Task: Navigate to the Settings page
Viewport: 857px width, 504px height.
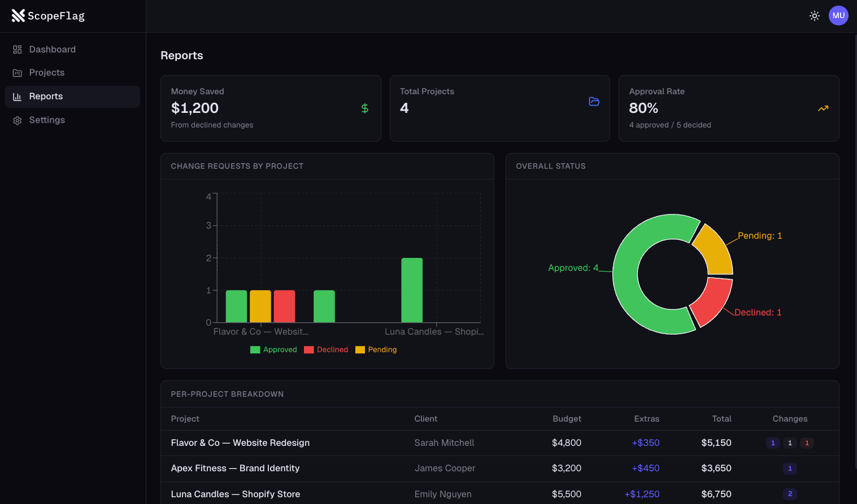Action: [47, 120]
